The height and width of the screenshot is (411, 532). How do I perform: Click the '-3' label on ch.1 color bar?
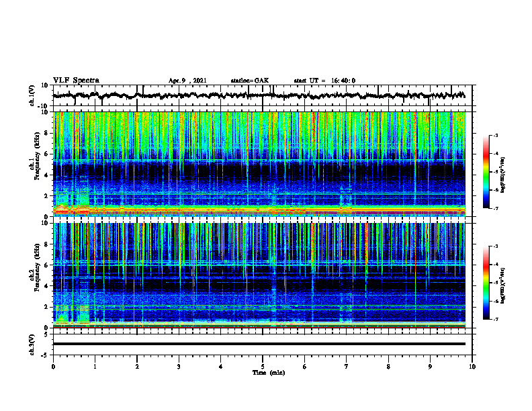coord(496,135)
